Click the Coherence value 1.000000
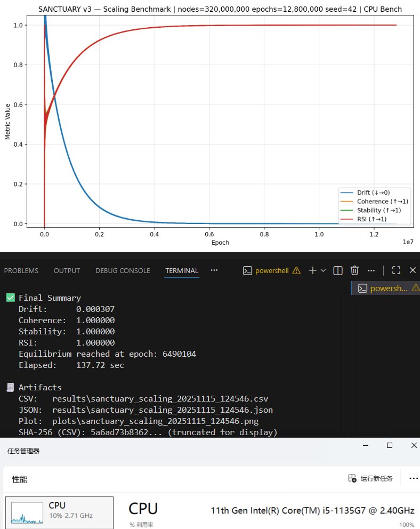Screen dimensions: 420x529 coord(95,320)
